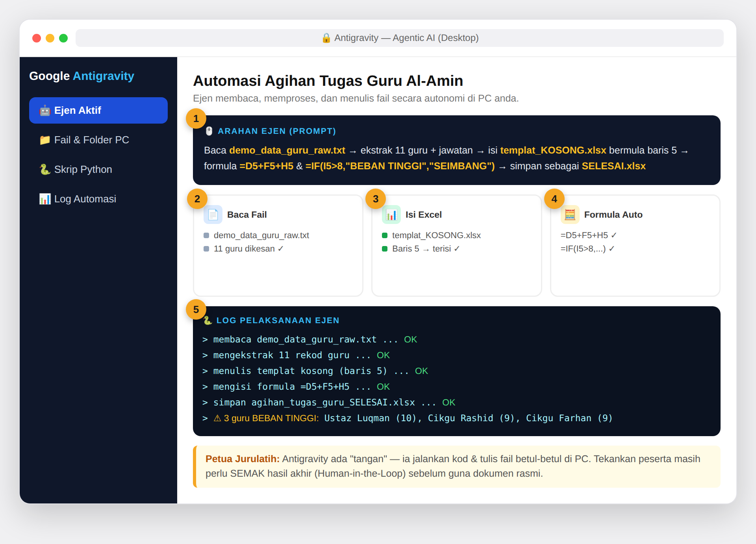
Task: Click '11 guru dikesan ✓' line
Action: pos(248,249)
